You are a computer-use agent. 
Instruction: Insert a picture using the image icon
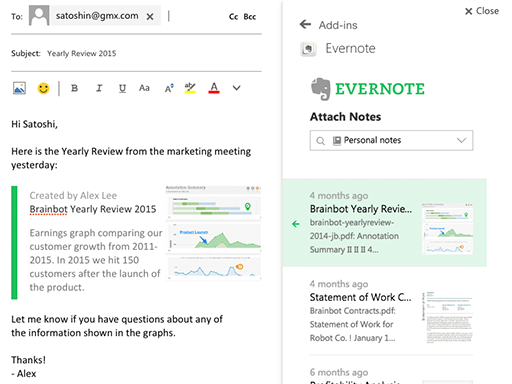click(19, 88)
